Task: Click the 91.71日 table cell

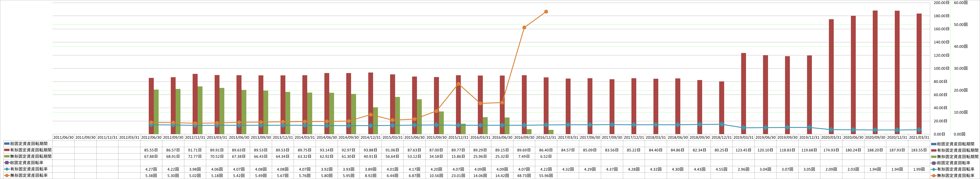Action: click(x=195, y=150)
